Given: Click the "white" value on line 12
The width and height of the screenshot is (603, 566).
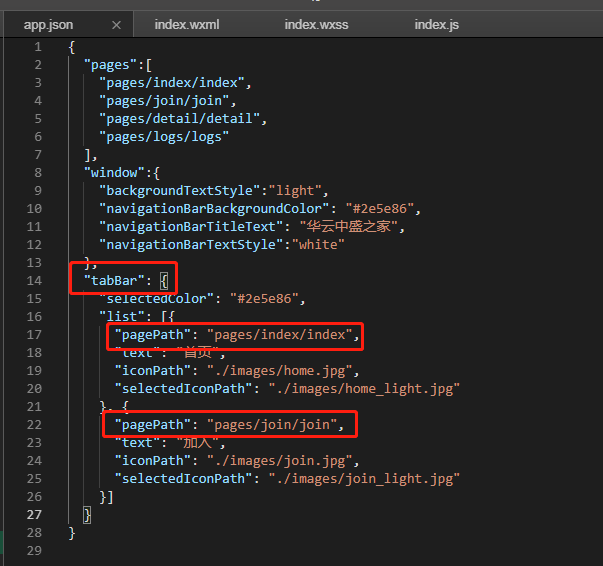Looking at the screenshot, I should pyautogui.click(x=318, y=245).
